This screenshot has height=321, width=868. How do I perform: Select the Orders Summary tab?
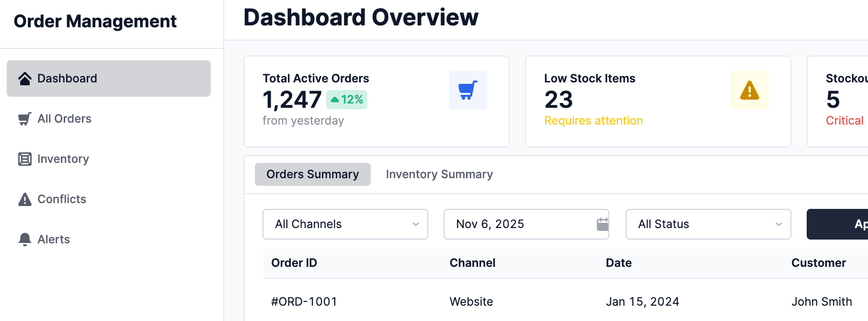[x=312, y=174]
